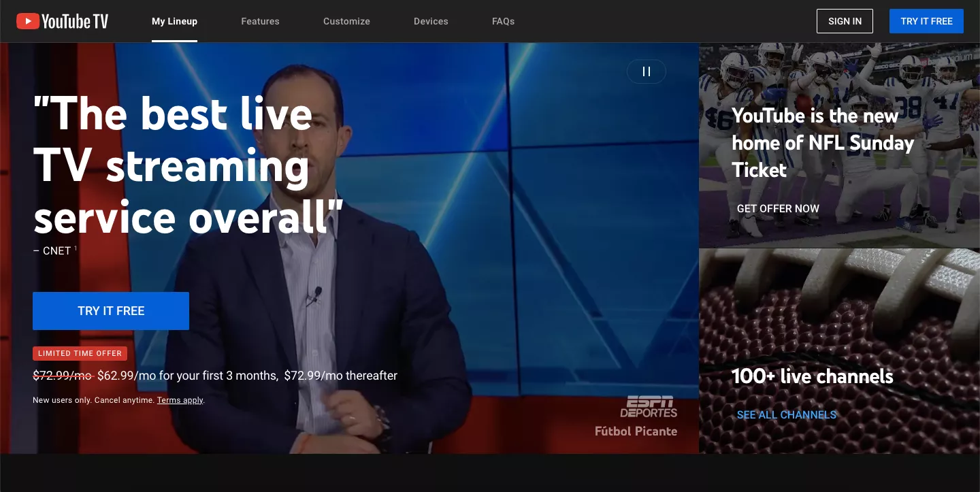980x492 pixels.
Task: Click the YouTube TV logo
Action: pyautogui.click(x=63, y=22)
